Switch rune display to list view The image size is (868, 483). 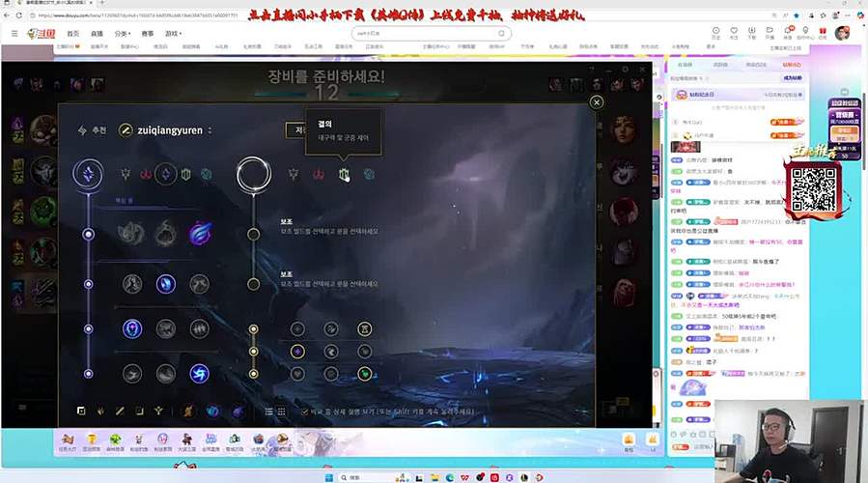[268, 412]
